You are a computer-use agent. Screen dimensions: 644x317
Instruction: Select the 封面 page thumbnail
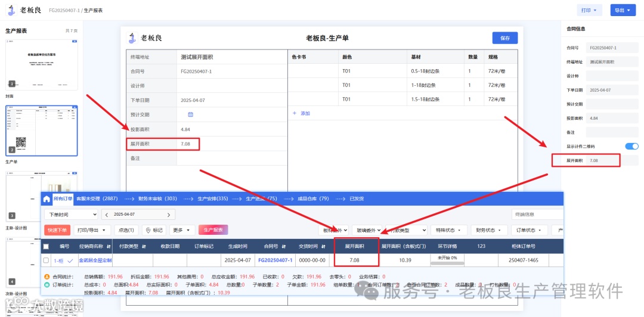[42, 64]
